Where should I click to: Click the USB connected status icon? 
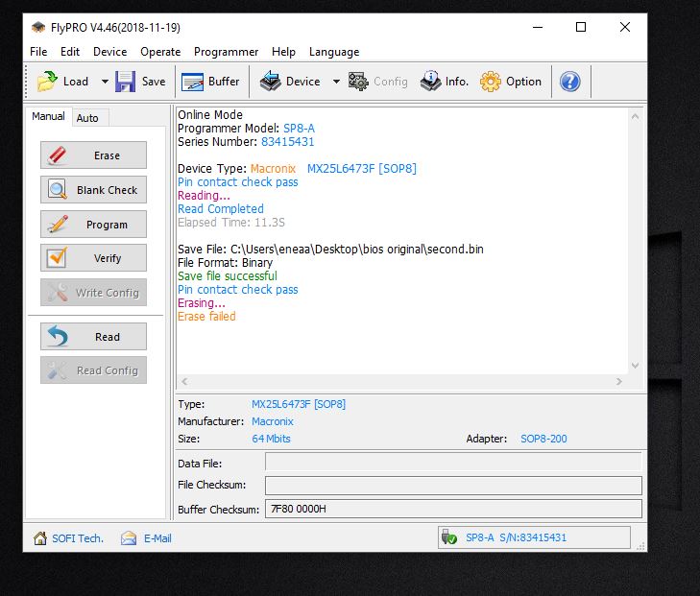[x=448, y=537]
